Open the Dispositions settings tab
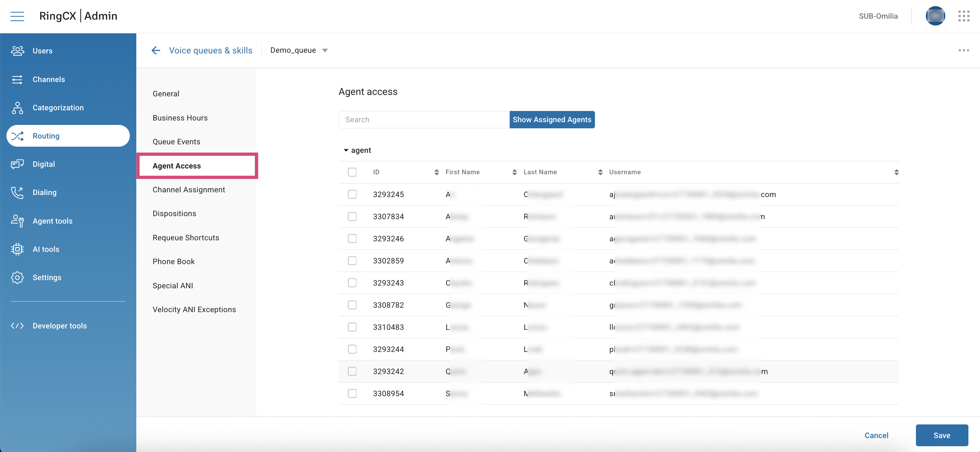The width and height of the screenshot is (980, 452). (x=174, y=213)
